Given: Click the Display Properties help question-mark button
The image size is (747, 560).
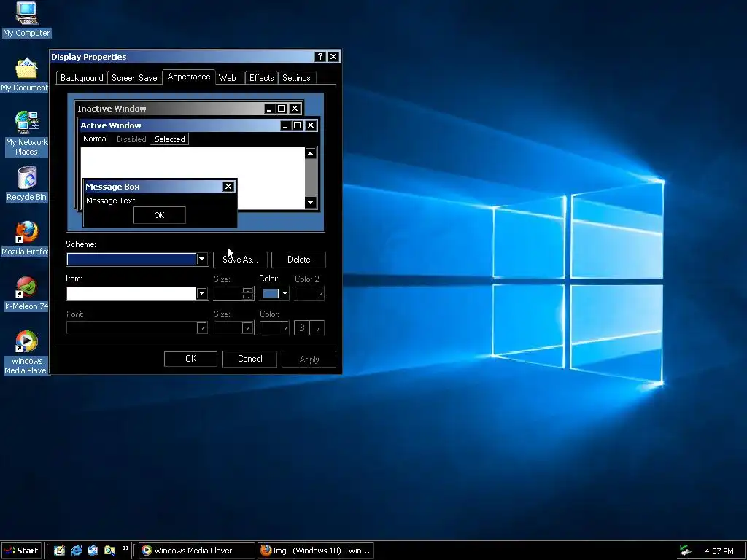Looking at the screenshot, I should click(x=320, y=57).
